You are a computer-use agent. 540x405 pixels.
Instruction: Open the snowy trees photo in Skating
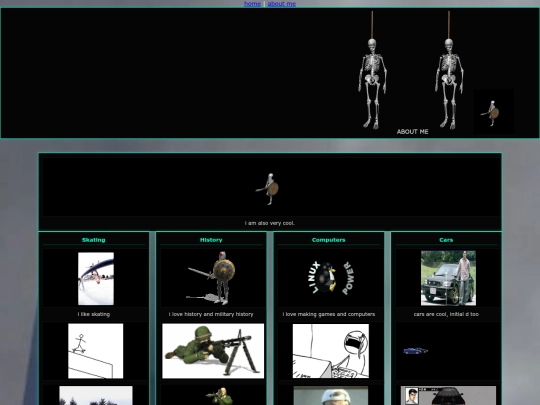click(x=96, y=395)
